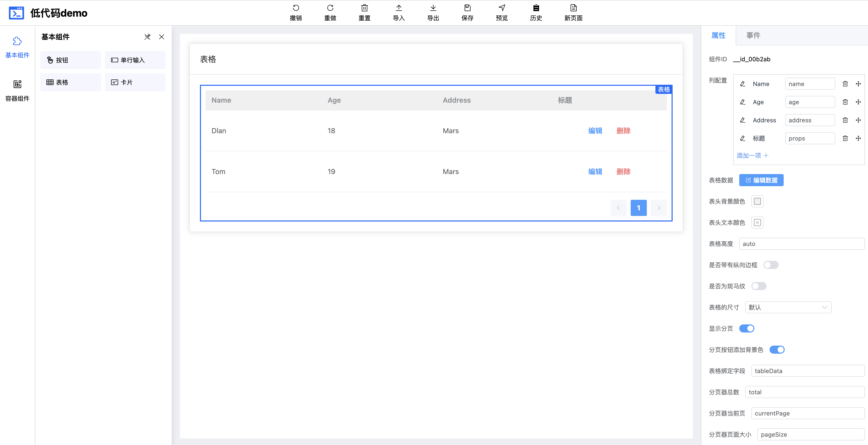Go to the next page using the pagination arrow

coord(658,208)
